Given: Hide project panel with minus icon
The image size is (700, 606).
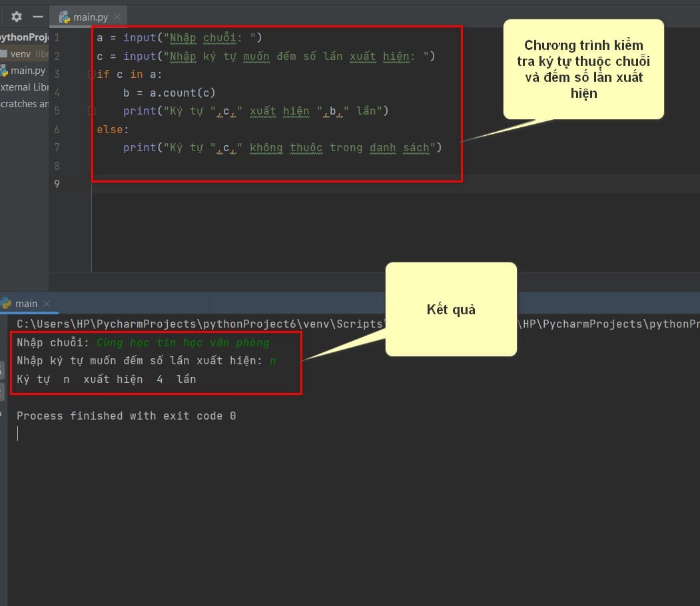Looking at the screenshot, I should coord(38,17).
